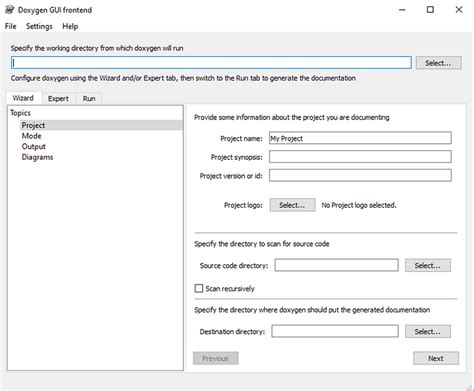Click the Doxygen app icon in title bar
Screen dimensions: 474x391
[x=10, y=10]
